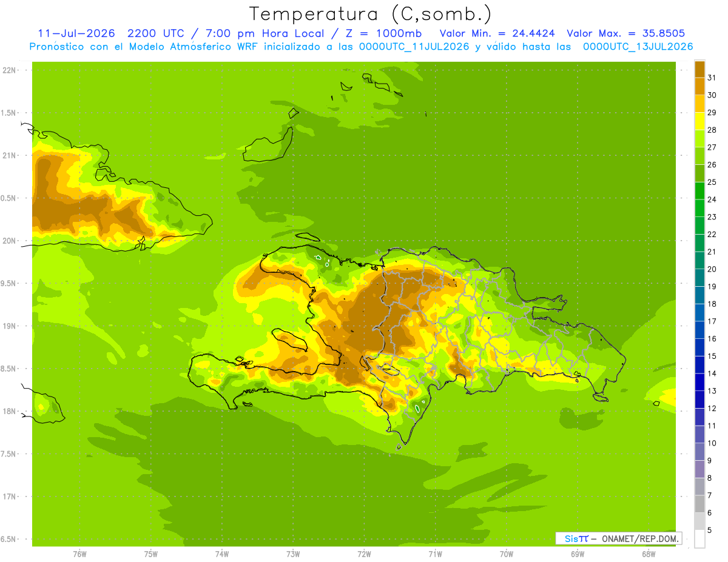Click the white bottom swatch below 5 in legend

click(x=699, y=539)
